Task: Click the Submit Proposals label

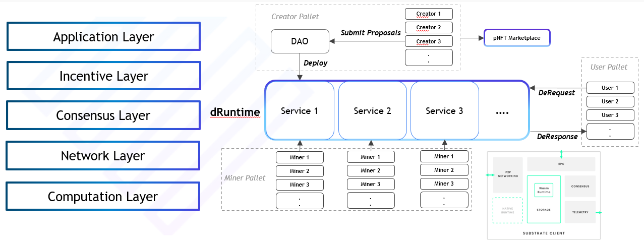Action: 371,32
